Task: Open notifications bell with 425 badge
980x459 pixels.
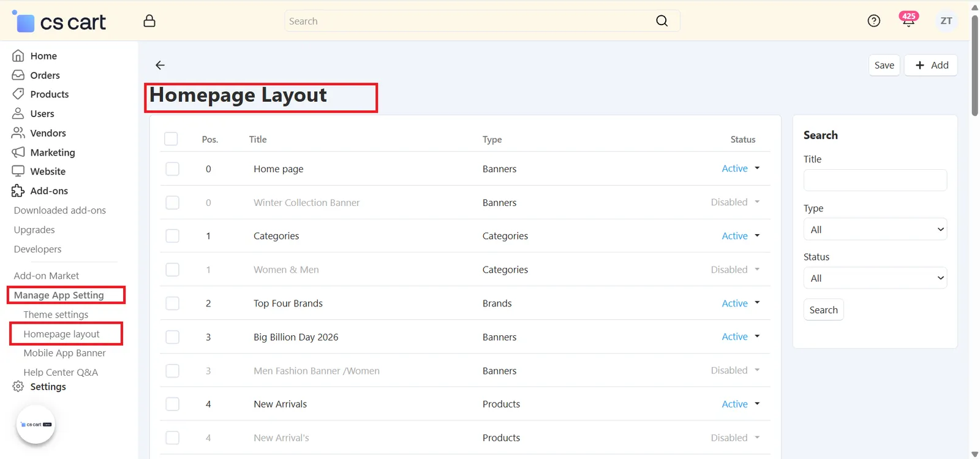Action: point(908,20)
